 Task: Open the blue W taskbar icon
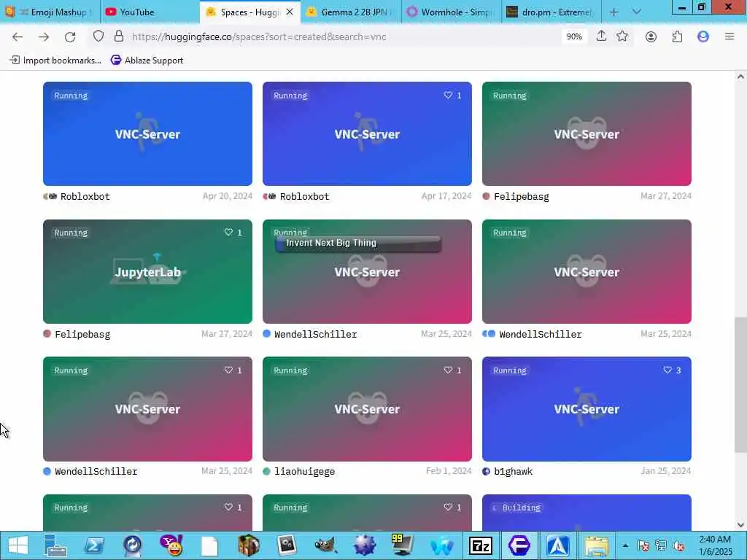pos(441,545)
